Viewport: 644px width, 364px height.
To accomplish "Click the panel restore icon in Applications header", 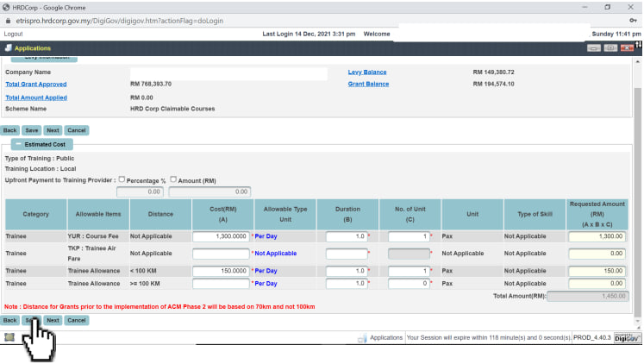I will coord(610,48).
